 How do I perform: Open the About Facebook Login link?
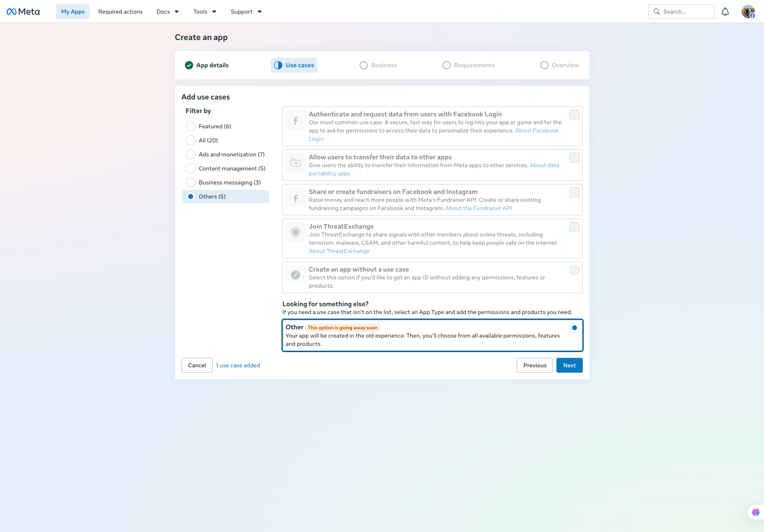[537, 130]
